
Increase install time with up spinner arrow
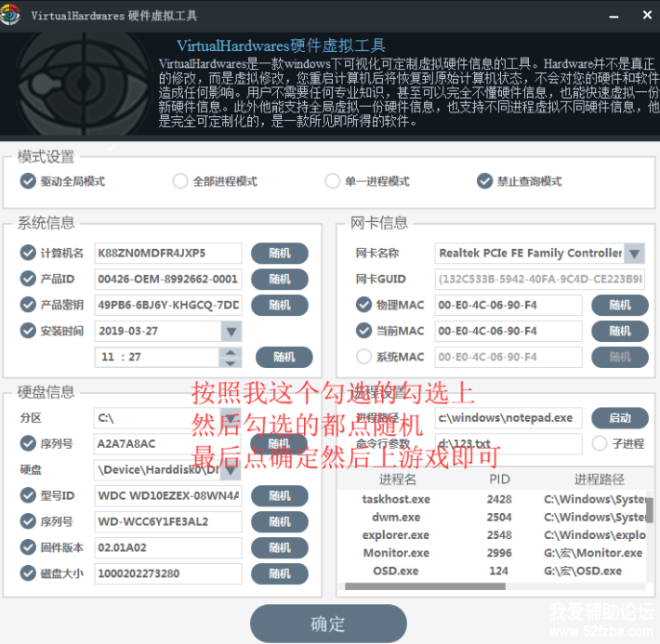coord(231,352)
